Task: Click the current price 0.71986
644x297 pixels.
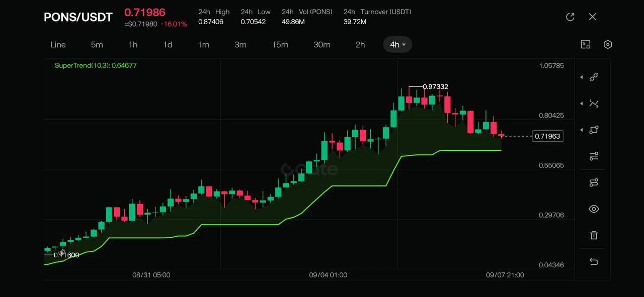Action: pos(145,13)
